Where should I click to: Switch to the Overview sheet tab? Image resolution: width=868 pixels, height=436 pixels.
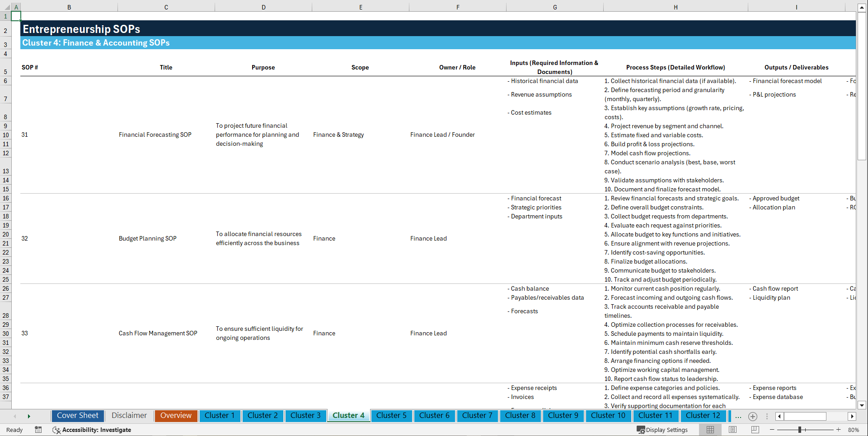click(x=176, y=416)
